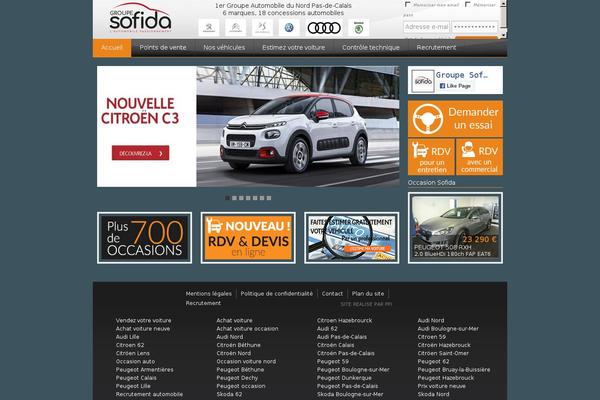Open the Plan du site link
The height and width of the screenshot is (400, 600).
(368, 294)
